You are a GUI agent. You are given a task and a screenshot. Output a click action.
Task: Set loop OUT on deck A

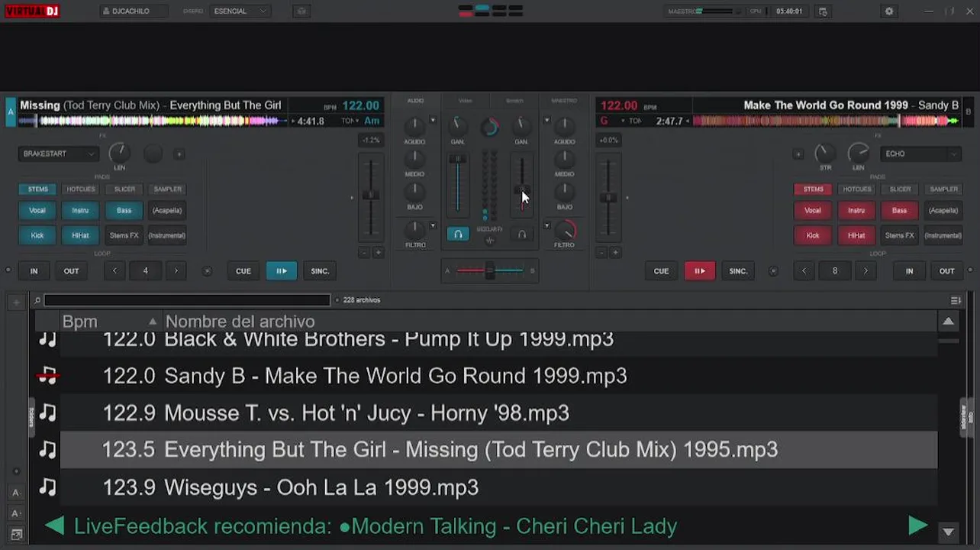point(71,270)
